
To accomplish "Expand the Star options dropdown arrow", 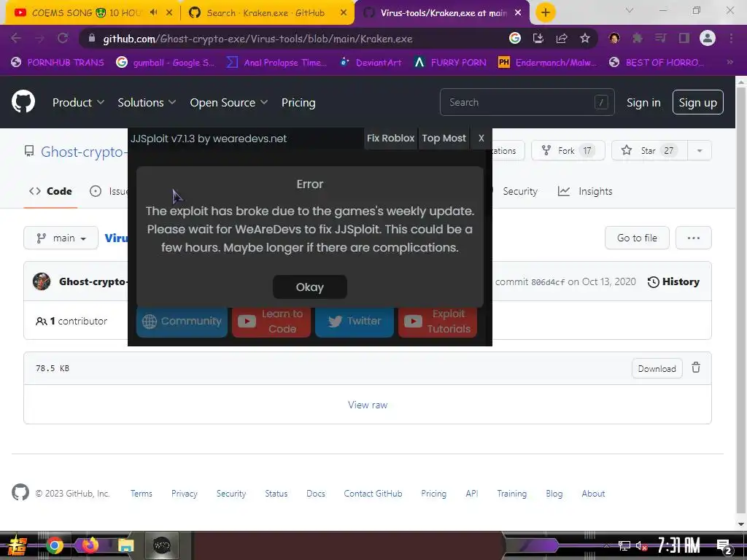I will (x=700, y=150).
